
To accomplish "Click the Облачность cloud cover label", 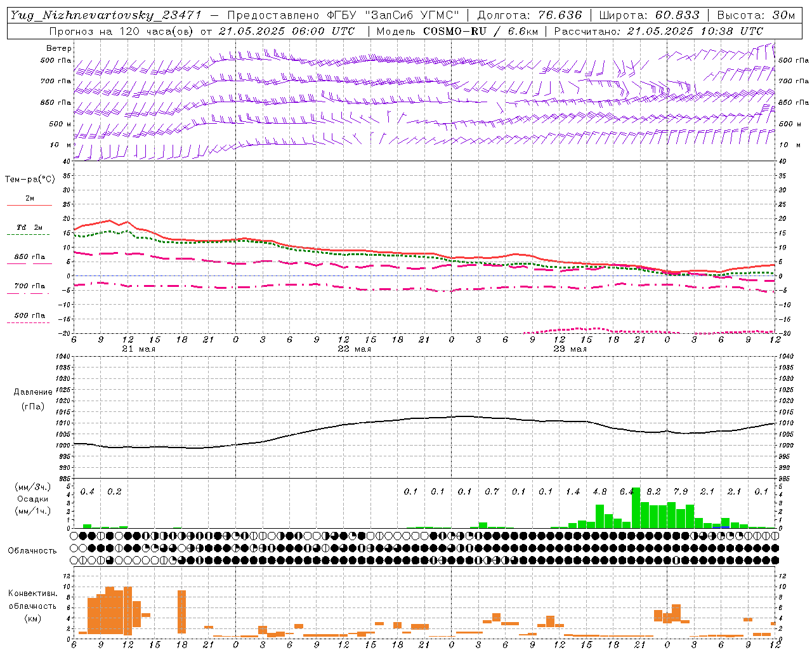I will [32, 550].
